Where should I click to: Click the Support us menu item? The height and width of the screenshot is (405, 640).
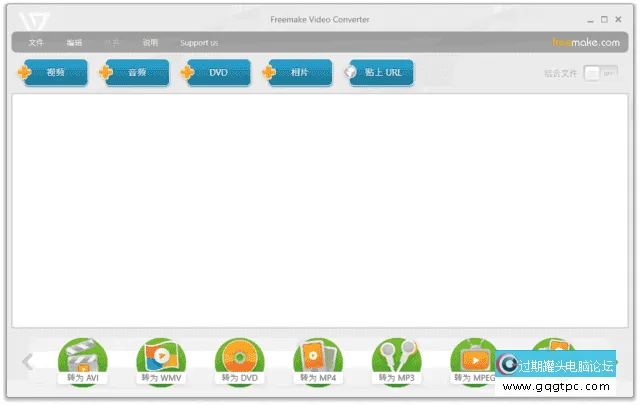pos(199,43)
